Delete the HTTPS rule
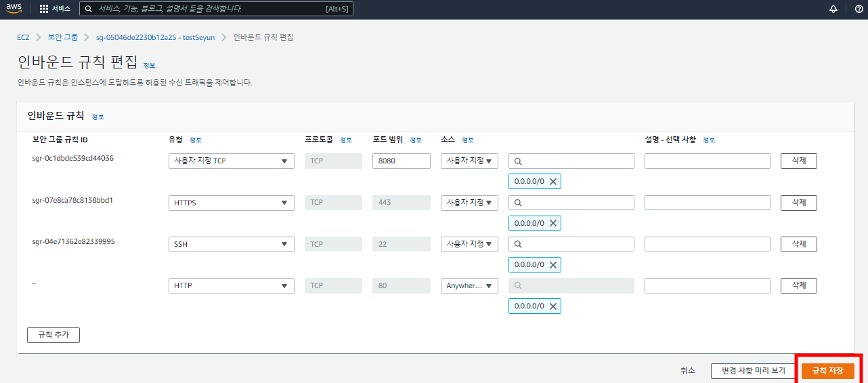The width and height of the screenshot is (868, 383). (799, 203)
